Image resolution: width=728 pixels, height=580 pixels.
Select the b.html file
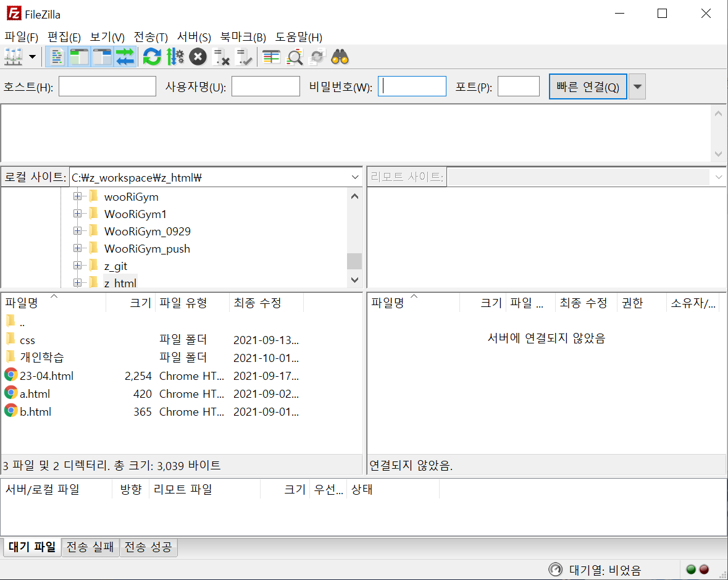point(182,411)
